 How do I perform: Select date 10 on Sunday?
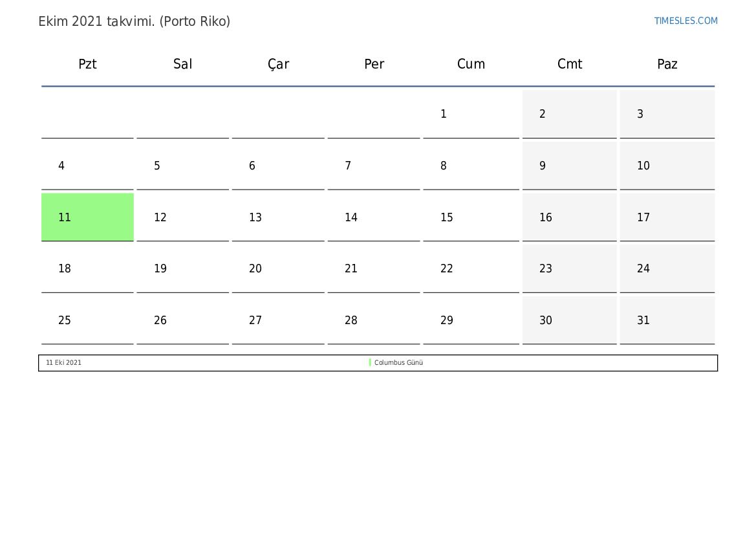(667, 166)
